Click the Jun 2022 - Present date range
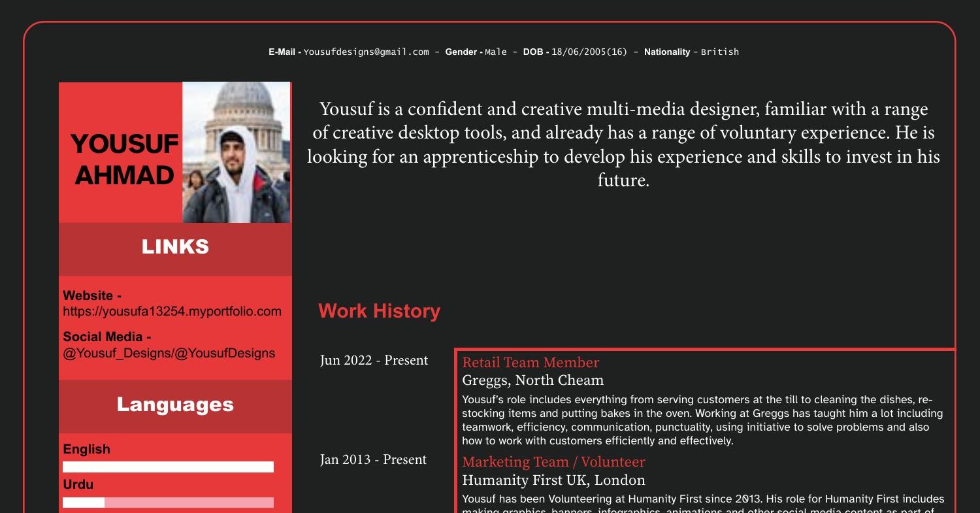 click(374, 360)
